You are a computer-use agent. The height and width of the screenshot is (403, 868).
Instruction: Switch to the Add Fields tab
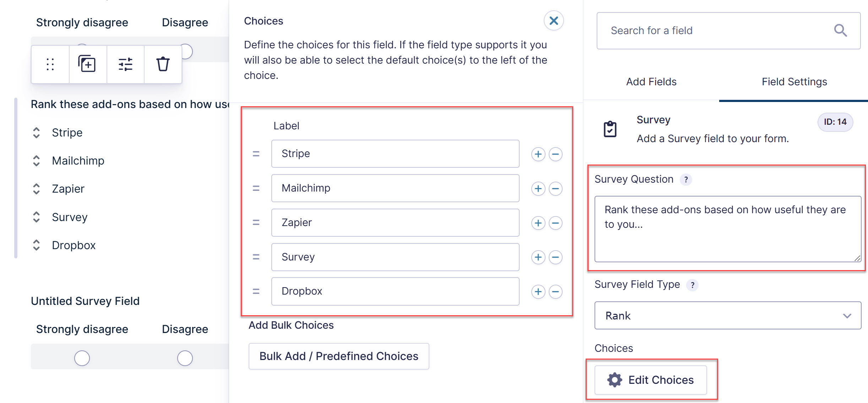click(x=651, y=81)
